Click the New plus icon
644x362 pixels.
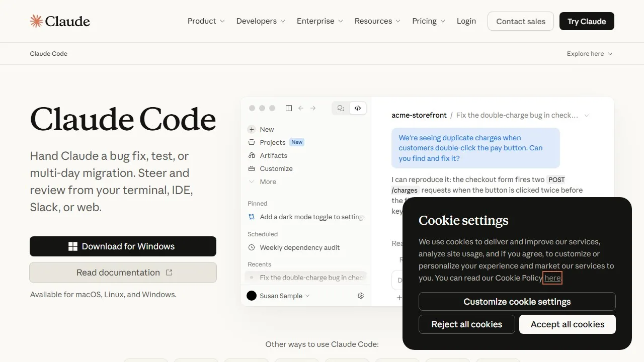(x=252, y=129)
